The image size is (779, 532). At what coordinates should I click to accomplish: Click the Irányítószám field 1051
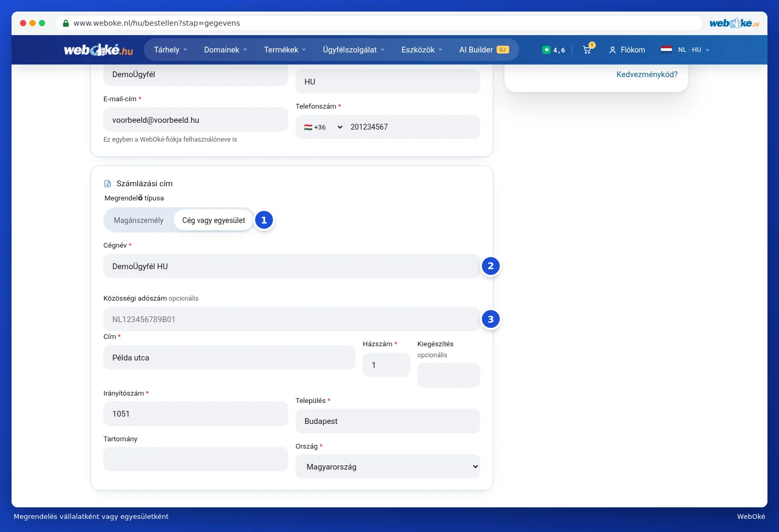coord(196,413)
